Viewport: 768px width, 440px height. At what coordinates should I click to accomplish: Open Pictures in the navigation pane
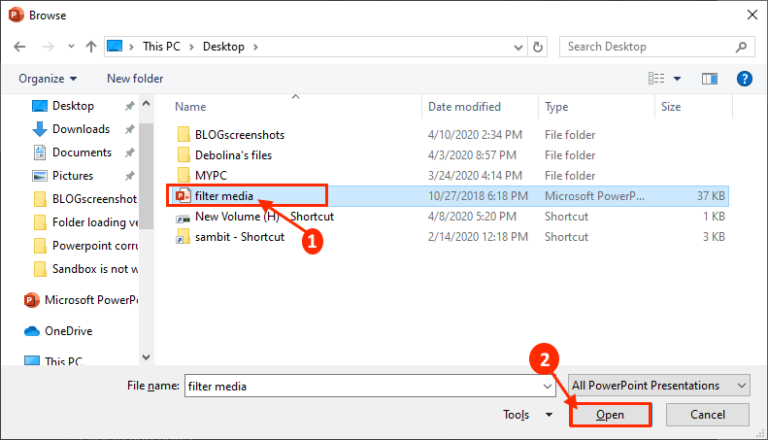click(72, 175)
